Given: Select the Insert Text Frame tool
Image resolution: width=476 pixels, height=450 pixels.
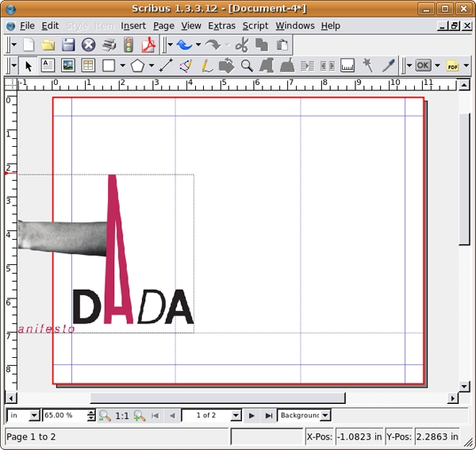Looking at the screenshot, I should point(48,66).
